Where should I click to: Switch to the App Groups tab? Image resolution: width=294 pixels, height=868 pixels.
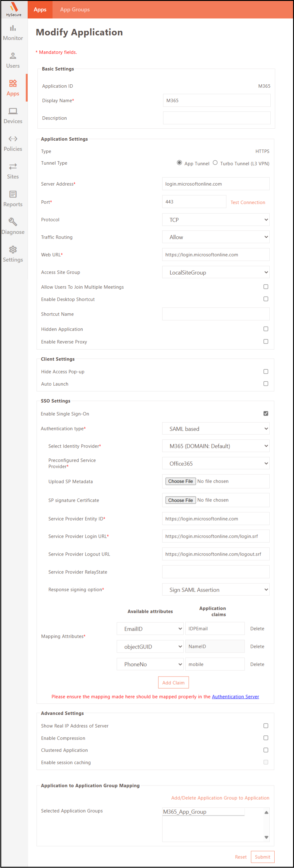(x=75, y=10)
